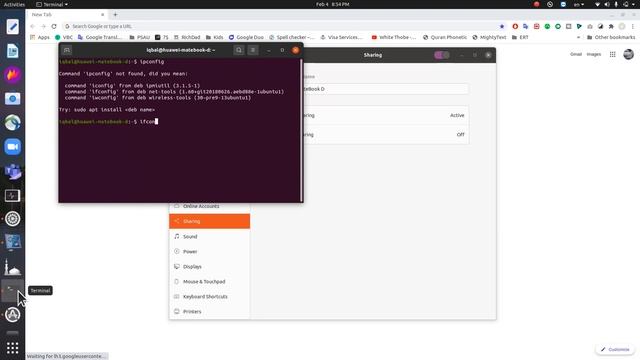The width and height of the screenshot is (640, 360).
Task: Add a new Chrome tab
Action: 115,14
